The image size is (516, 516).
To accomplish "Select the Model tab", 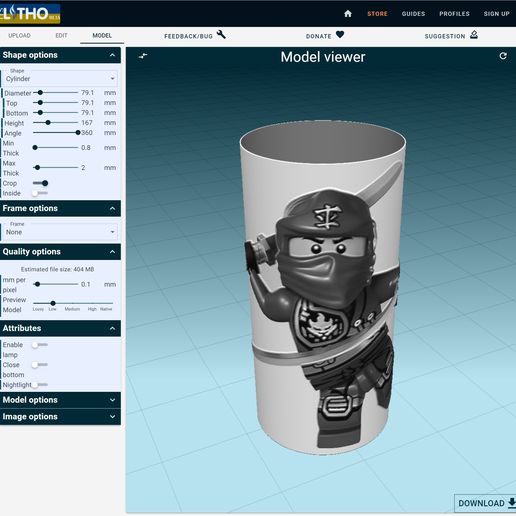I will (102, 35).
